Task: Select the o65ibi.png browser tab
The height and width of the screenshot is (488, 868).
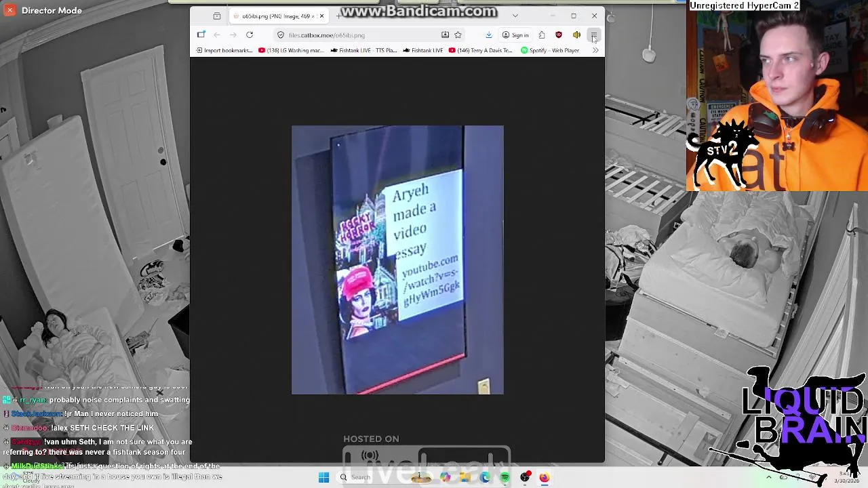Action: pyautogui.click(x=279, y=16)
